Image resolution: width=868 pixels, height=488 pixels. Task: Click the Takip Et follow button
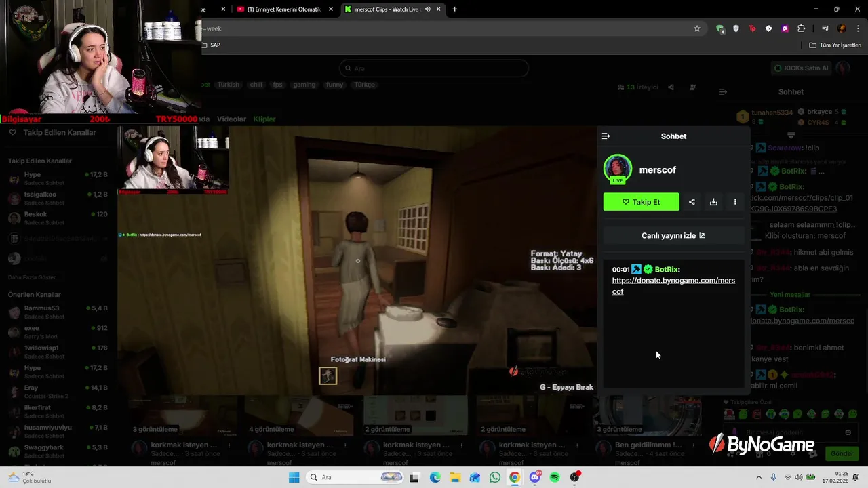pyautogui.click(x=641, y=202)
